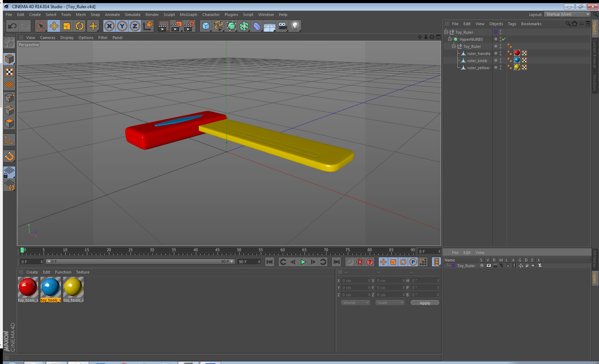This screenshot has height=364, width=599.
Task: Activate the Rotate tool
Action: coord(80,26)
